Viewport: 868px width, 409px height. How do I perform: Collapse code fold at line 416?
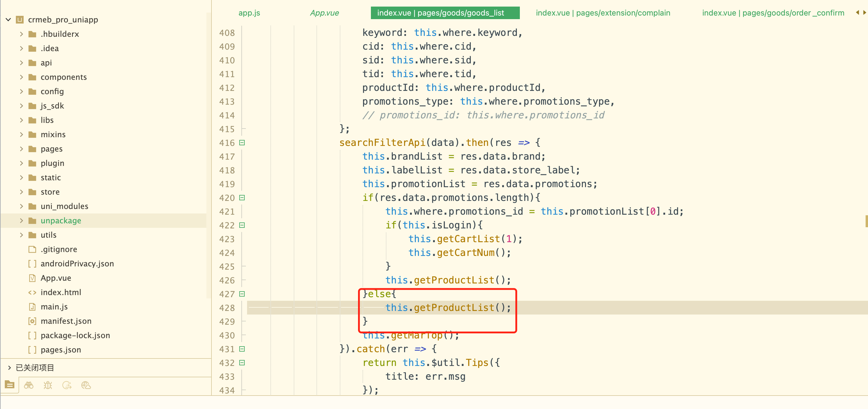pos(242,143)
